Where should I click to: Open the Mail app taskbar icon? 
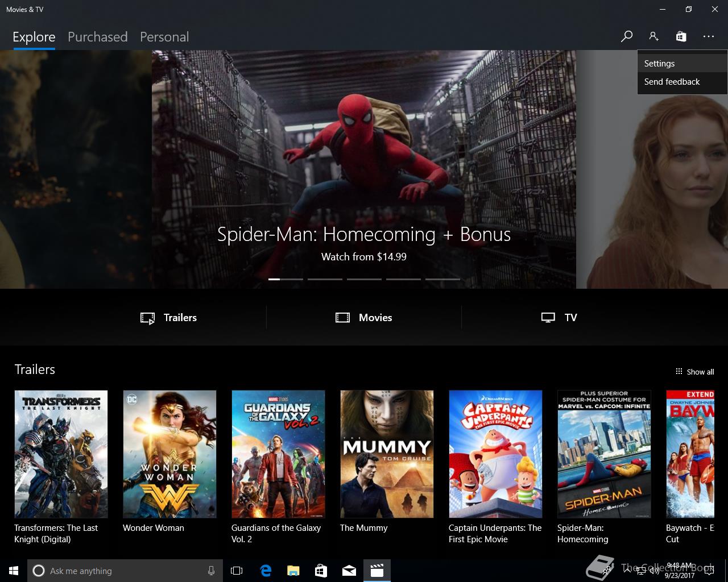349,571
